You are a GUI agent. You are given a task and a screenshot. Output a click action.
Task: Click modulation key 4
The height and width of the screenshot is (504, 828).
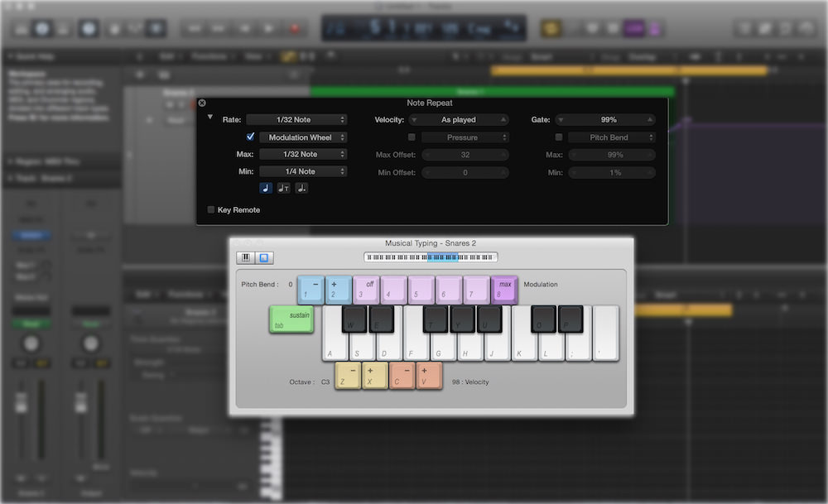point(393,290)
